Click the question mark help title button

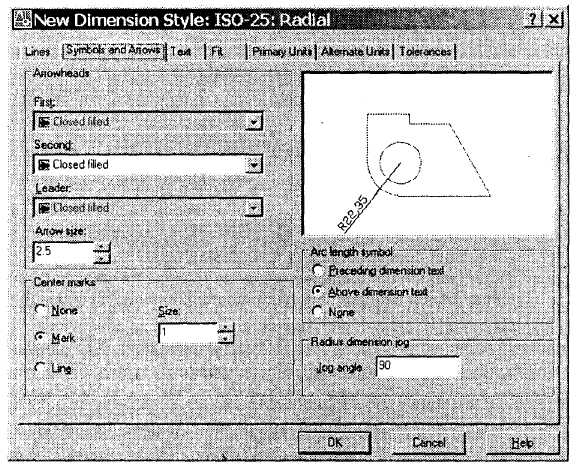pos(532,19)
